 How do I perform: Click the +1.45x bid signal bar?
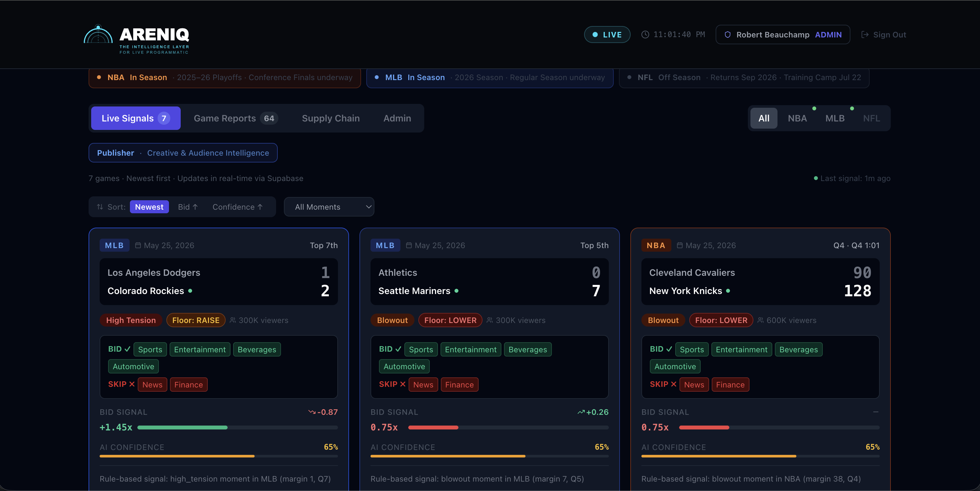pyautogui.click(x=237, y=428)
